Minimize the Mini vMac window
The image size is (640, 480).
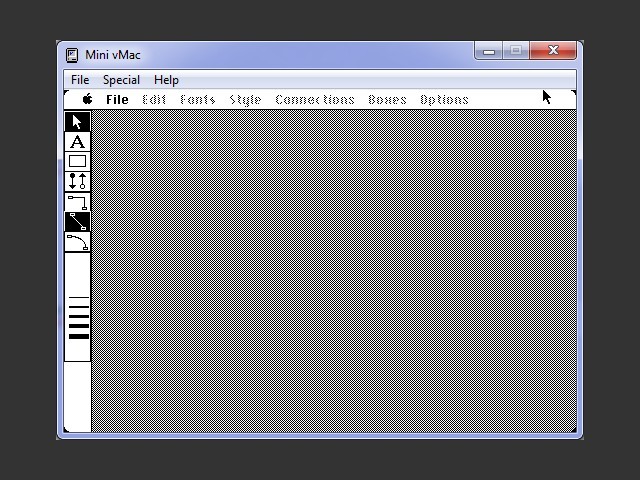pos(489,51)
